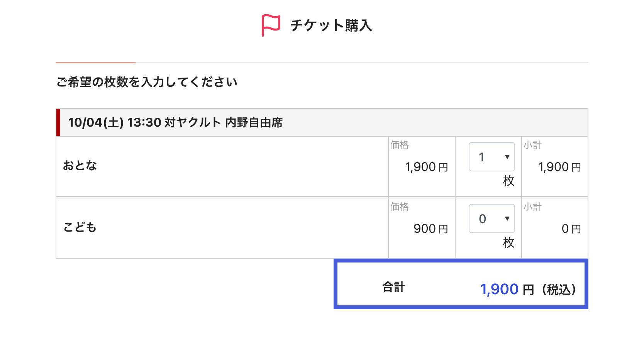This screenshot has height=337, width=644.
Task: Click the 価格 label in the こども row
Action: point(399,207)
